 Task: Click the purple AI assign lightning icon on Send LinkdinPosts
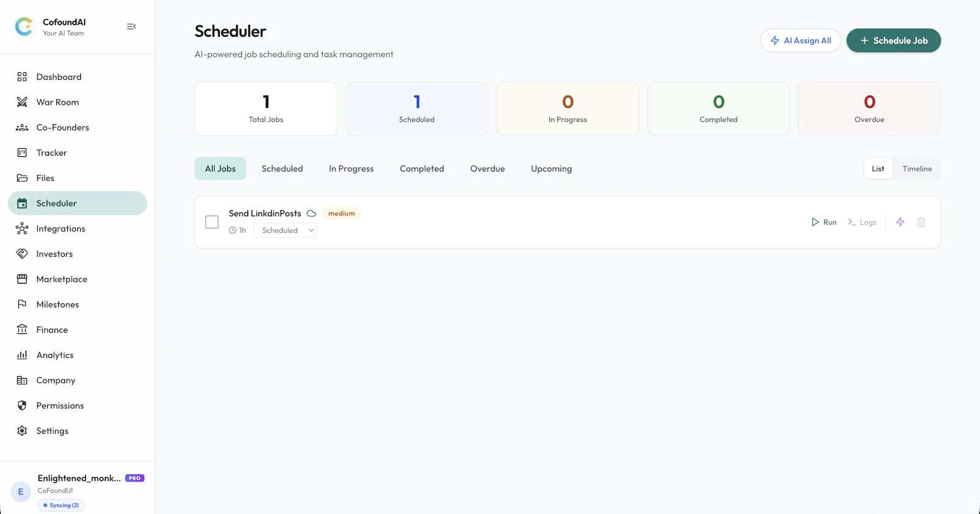[x=900, y=222]
